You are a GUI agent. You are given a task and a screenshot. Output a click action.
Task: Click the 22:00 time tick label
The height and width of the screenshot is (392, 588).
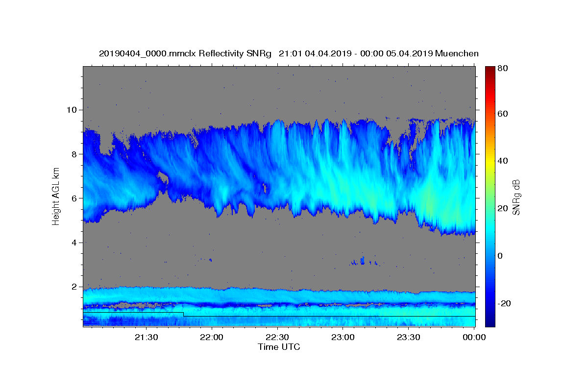point(212,337)
